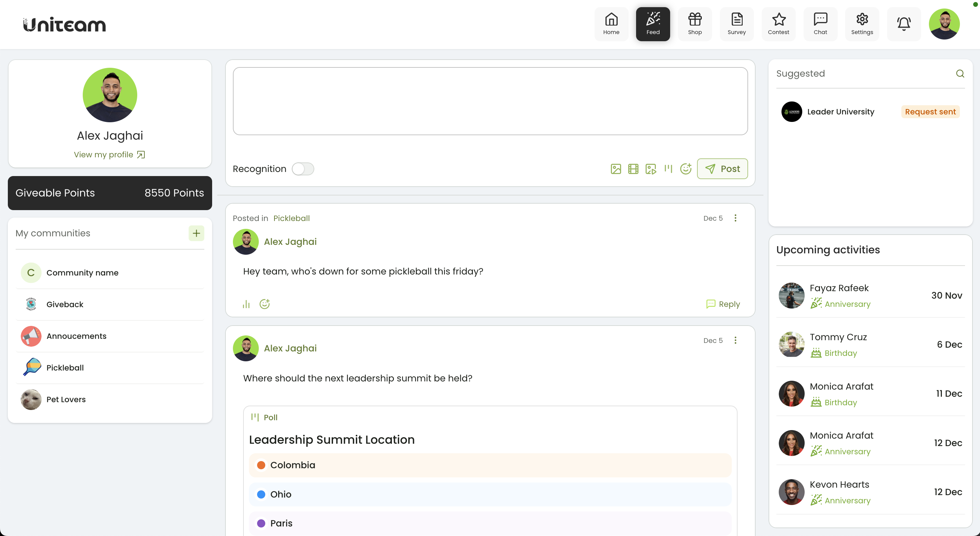Click the poll creation icon in composer

click(668, 169)
